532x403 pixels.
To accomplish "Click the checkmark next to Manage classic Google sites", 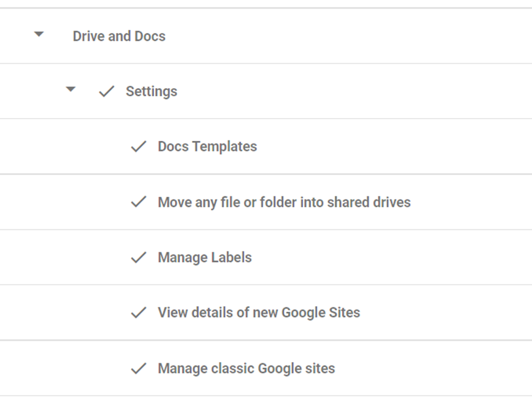I will (138, 368).
